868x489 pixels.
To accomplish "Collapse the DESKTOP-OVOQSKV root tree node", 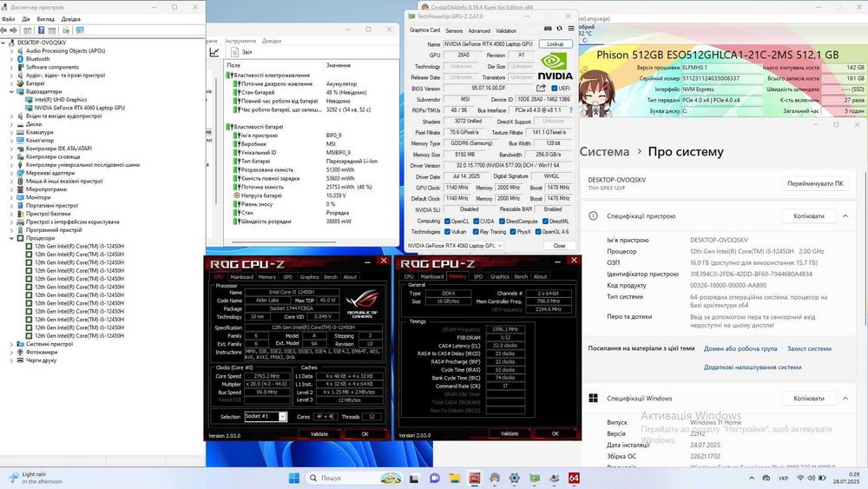I will pos(3,43).
